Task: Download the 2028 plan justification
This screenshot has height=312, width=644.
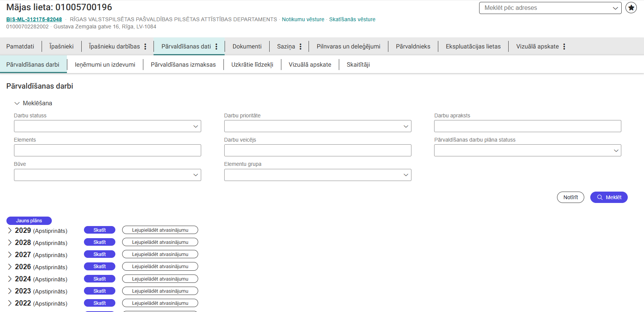Action: [160, 242]
